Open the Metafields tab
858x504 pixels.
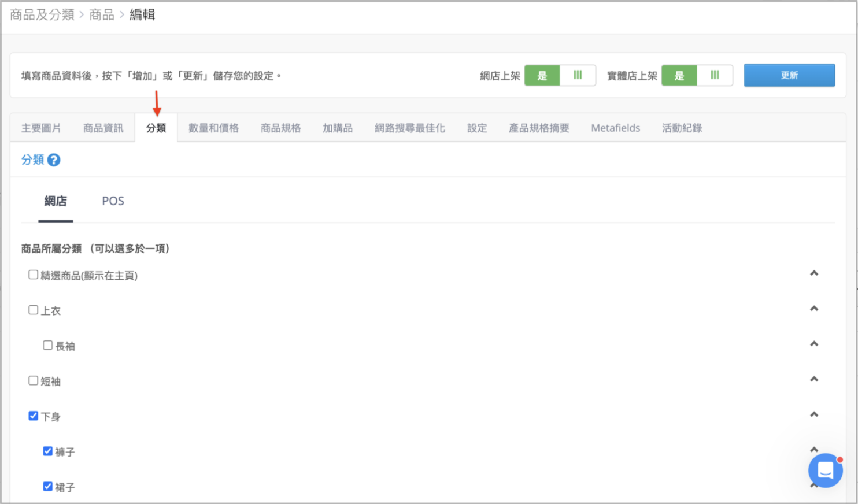click(615, 128)
